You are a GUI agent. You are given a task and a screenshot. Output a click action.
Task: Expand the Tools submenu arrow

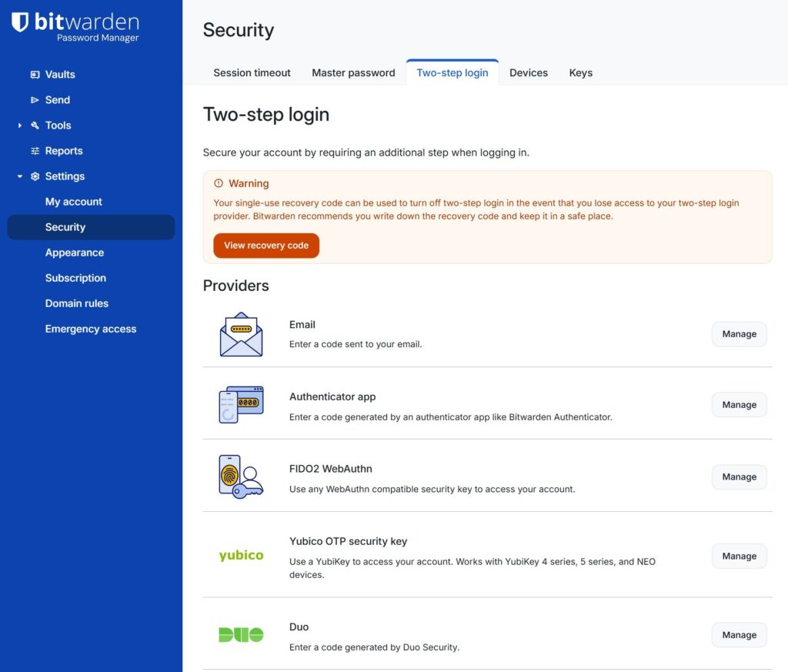[19, 125]
